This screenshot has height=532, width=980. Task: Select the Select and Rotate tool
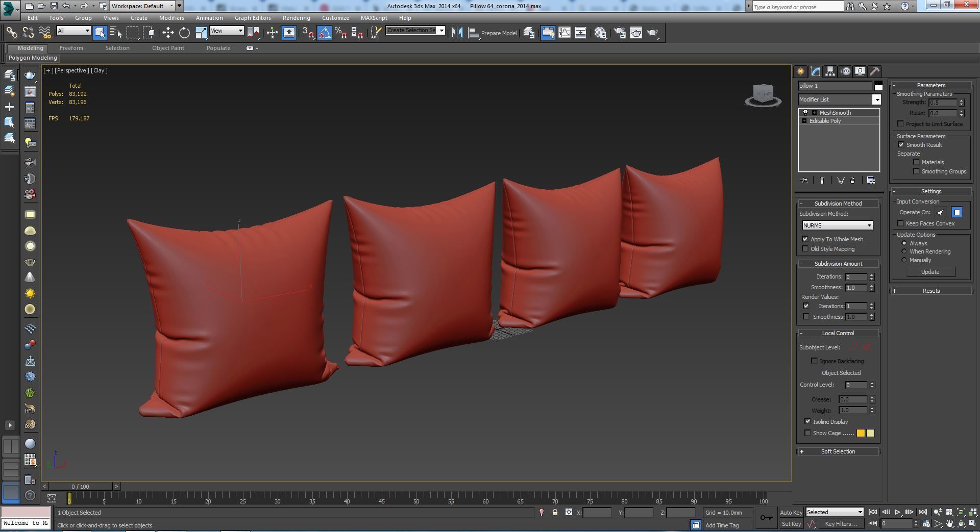(x=184, y=33)
